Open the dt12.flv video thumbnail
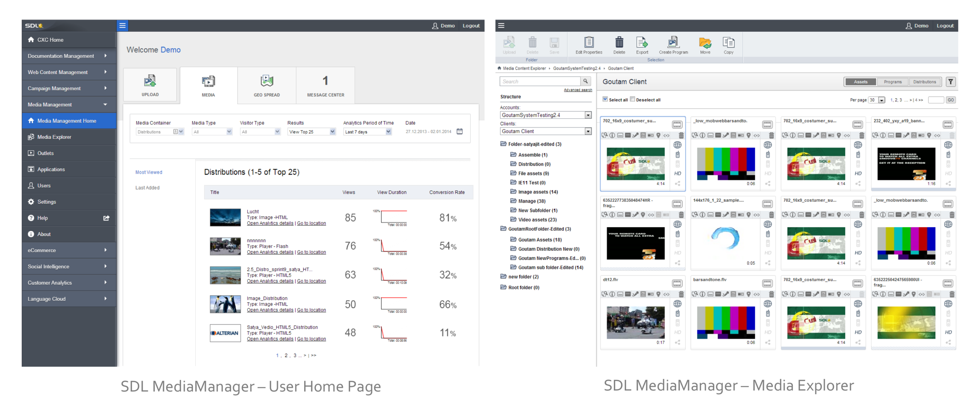The image size is (980, 415). 635,323
